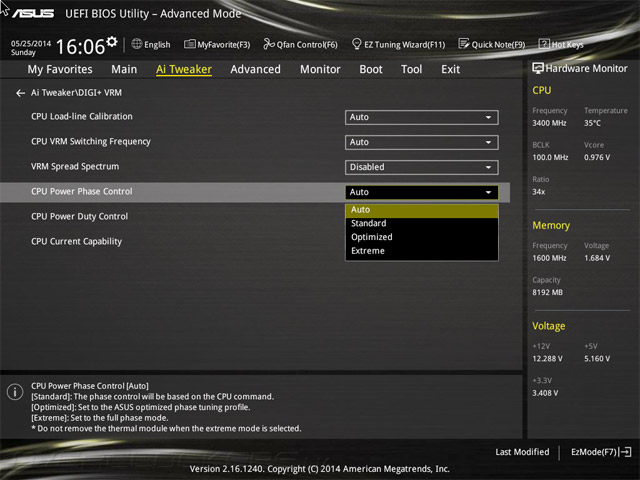Collapse the CPU Power Phase Control dropdown
This screenshot has width=640, height=480.
(421, 192)
